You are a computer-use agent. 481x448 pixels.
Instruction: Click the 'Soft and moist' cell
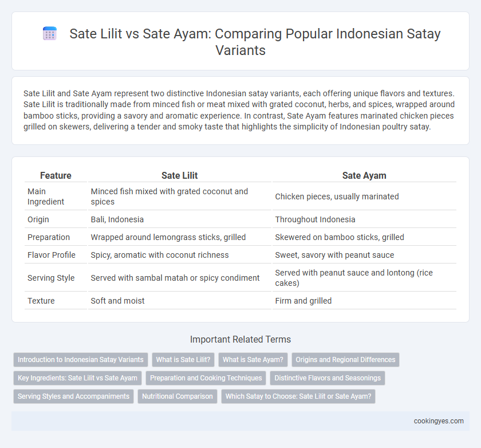179,301
